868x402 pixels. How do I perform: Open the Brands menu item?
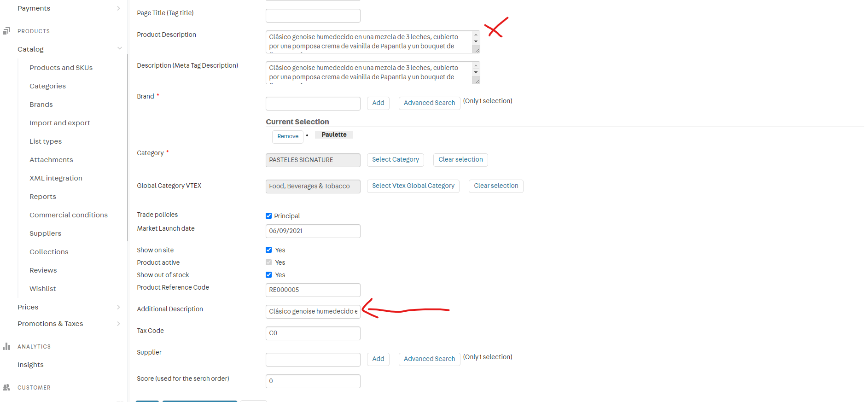[41, 104]
